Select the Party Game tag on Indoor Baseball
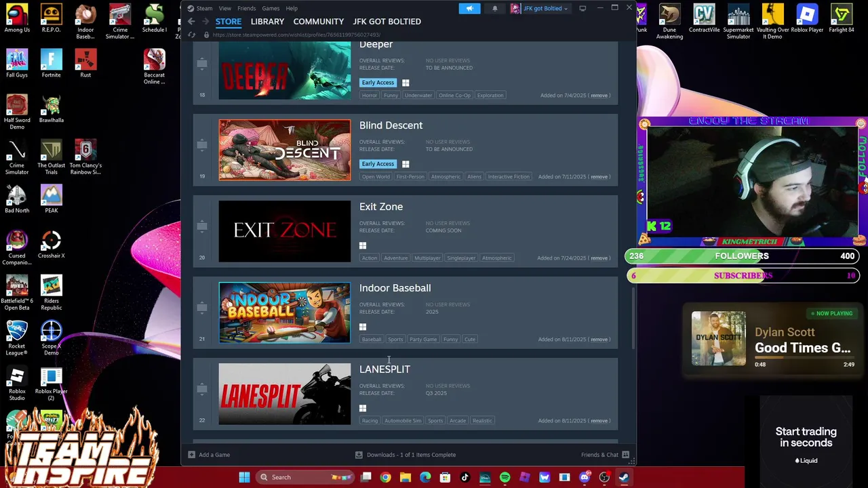Viewport: 868px width, 488px height. click(423, 340)
